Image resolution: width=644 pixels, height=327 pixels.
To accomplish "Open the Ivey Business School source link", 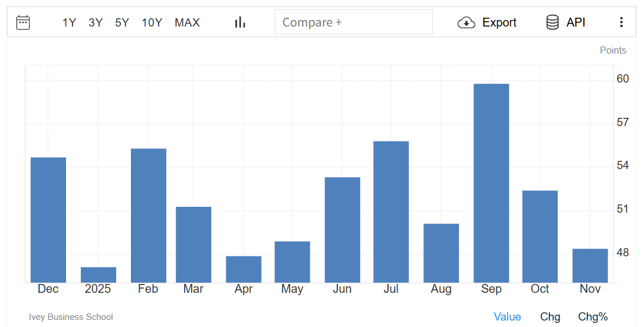I will click(x=71, y=317).
